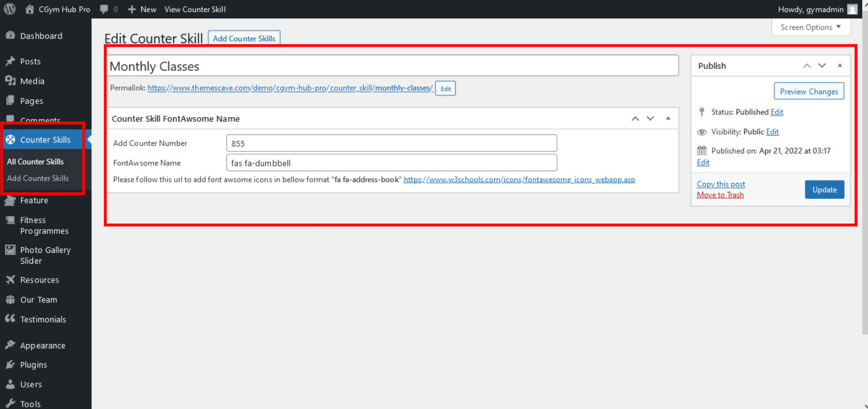
Task: Edit the published date
Action: pyautogui.click(x=703, y=162)
